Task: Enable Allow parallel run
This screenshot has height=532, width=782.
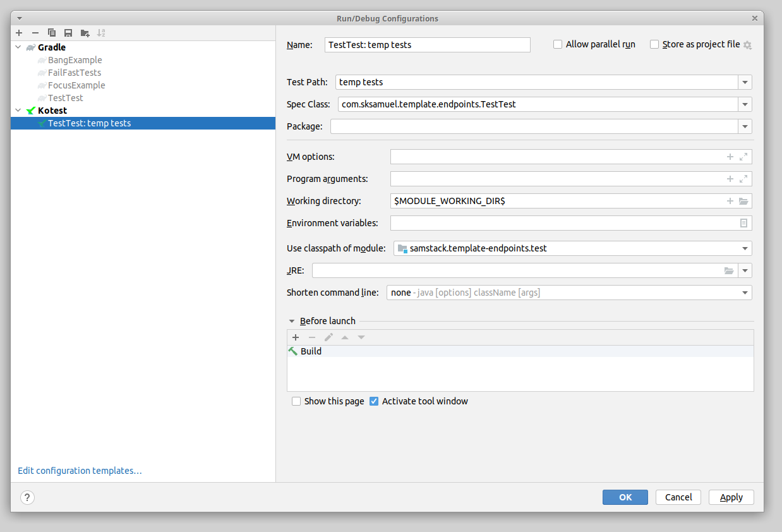Action: click(557, 44)
